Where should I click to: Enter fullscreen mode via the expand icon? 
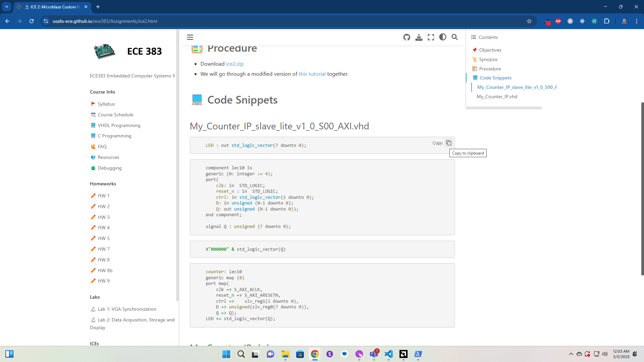click(x=431, y=37)
